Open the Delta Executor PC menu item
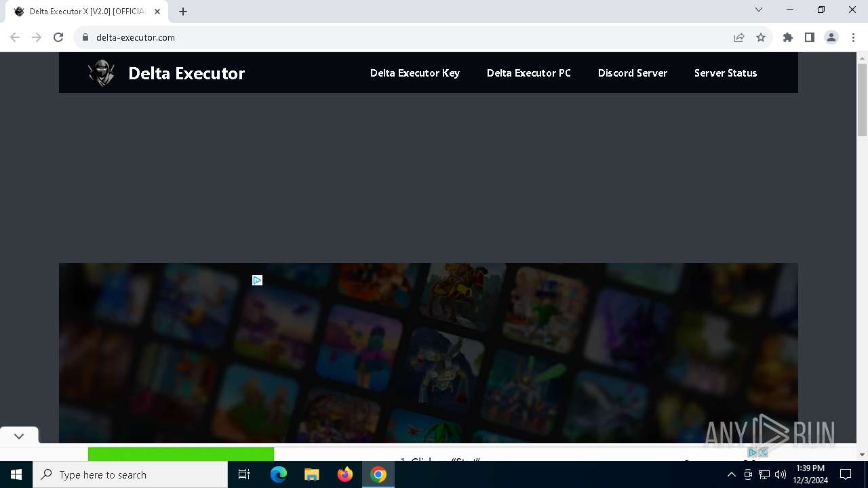868x488 pixels. (x=529, y=73)
